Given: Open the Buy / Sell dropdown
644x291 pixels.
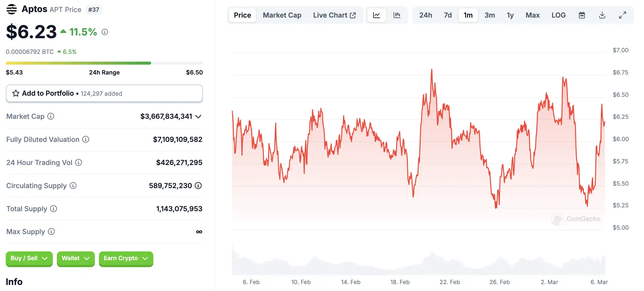Looking at the screenshot, I should 29,258.
